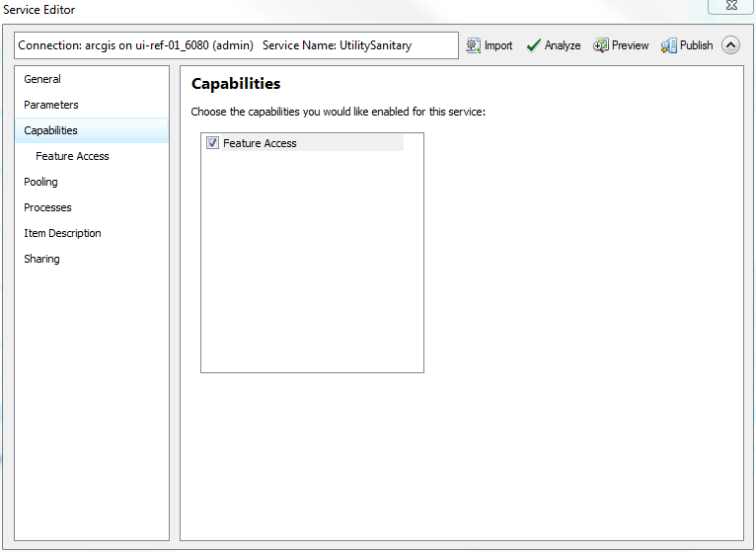
Task: Uncheck the Feature Access capability checkbox
Action: point(212,143)
